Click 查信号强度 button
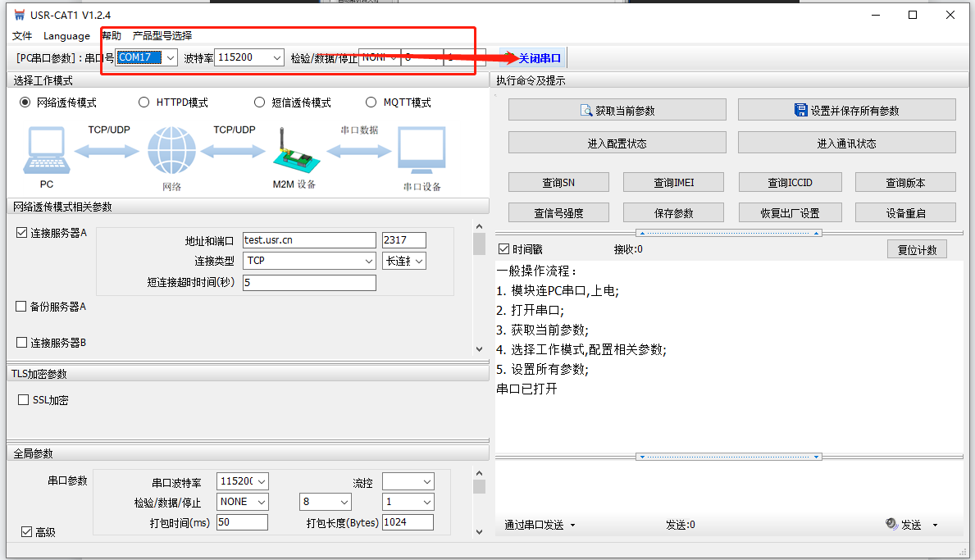975x560 pixels. 558,212
